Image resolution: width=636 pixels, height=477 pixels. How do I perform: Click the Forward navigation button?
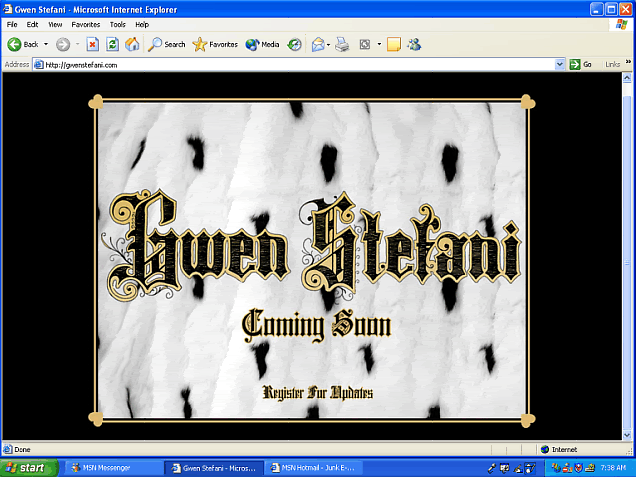[x=63, y=44]
